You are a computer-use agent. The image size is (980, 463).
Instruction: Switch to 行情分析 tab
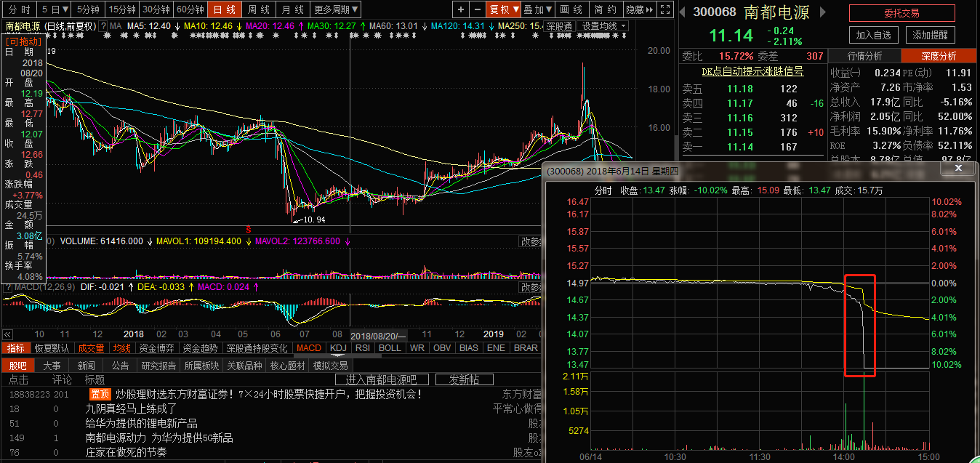click(x=864, y=56)
